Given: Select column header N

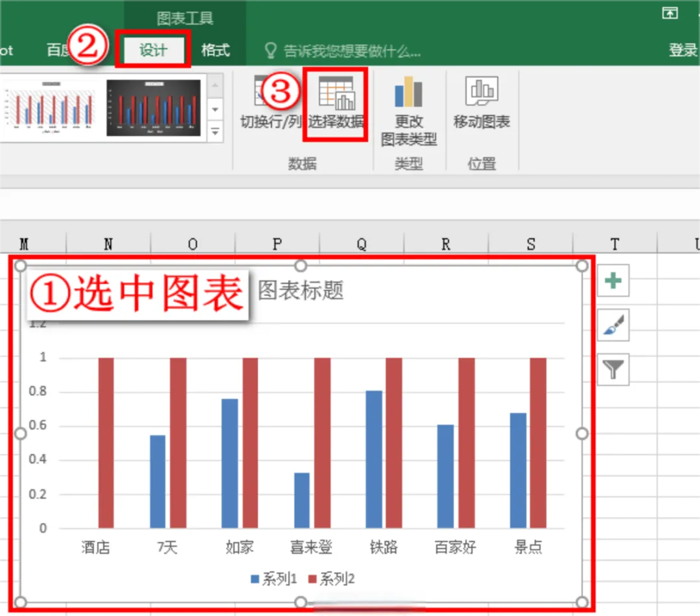Looking at the screenshot, I should click(108, 244).
